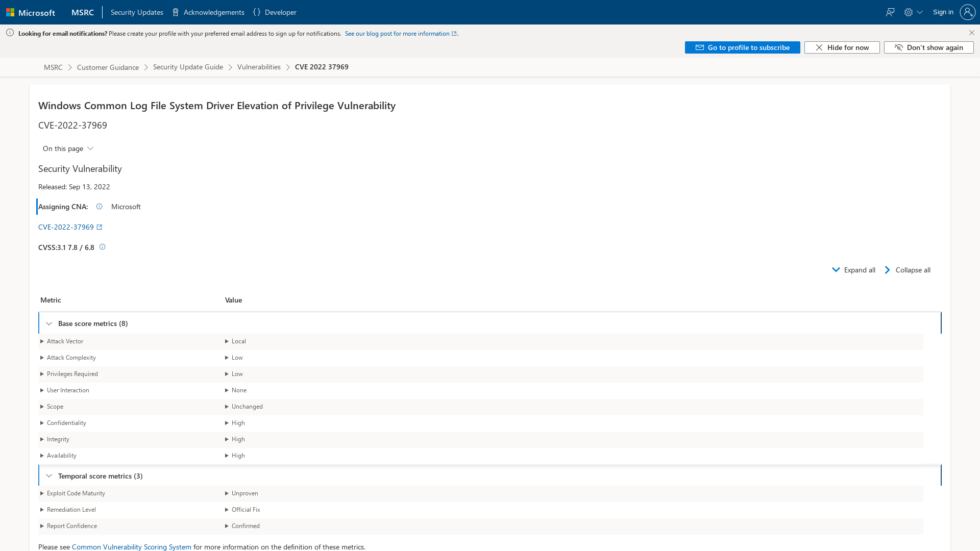Open the settings gear icon
Screen dimensions: 980x551
tap(909, 12)
